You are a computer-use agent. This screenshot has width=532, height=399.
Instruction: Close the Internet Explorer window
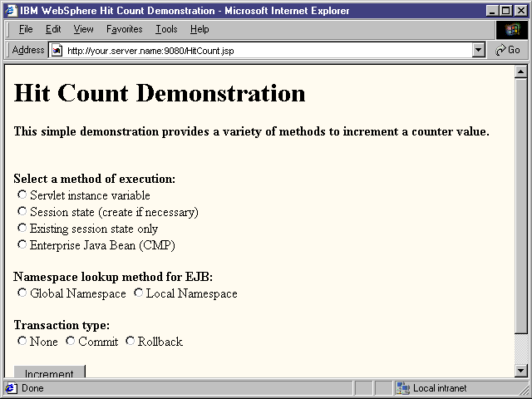tap(520, 11)
